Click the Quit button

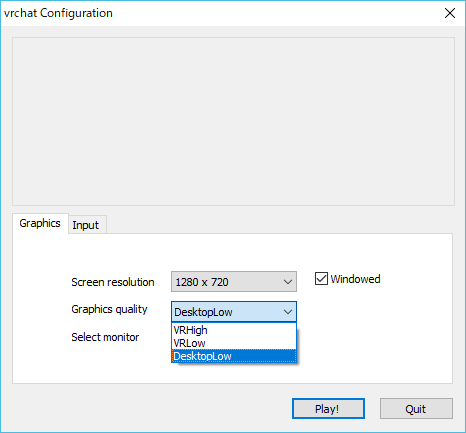coord(416,409)
